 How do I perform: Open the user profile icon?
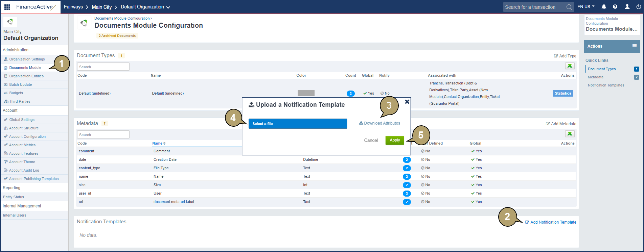pos(627,7)
